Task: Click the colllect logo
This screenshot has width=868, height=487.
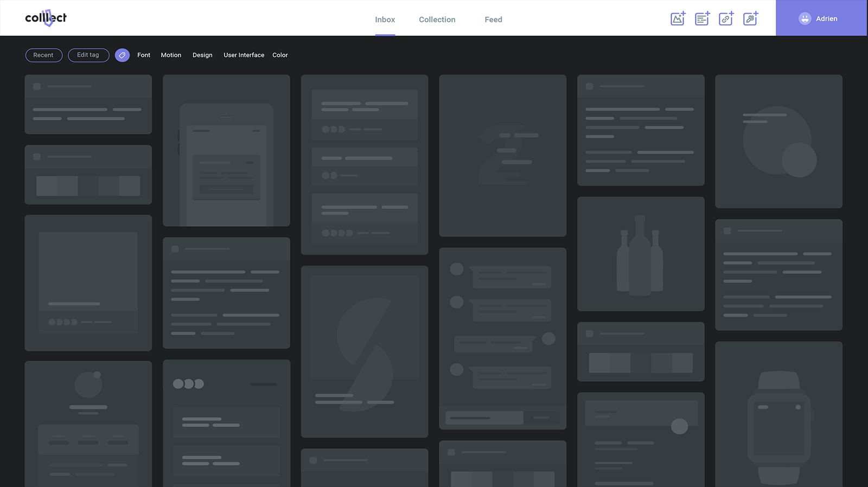Action: [x=46, y=18]
